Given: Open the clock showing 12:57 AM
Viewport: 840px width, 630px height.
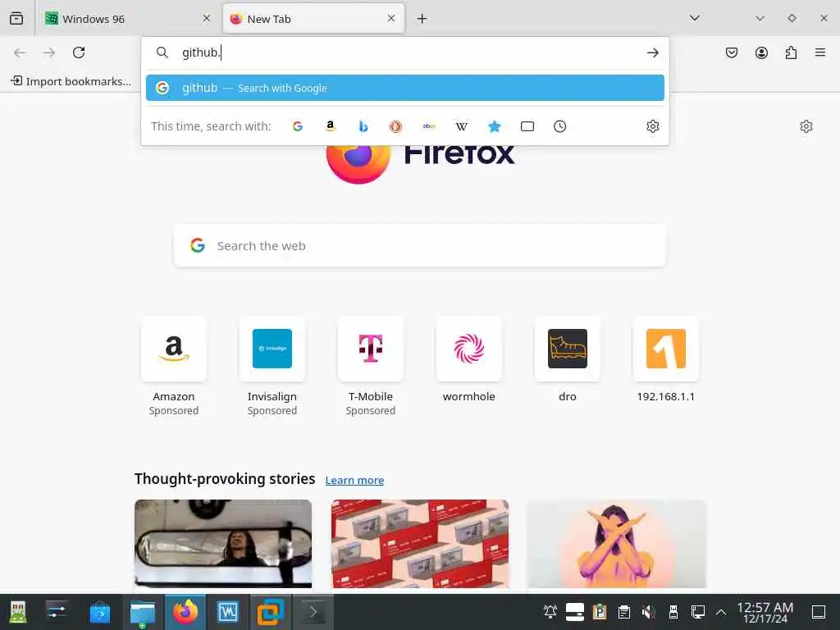Looking at the screenshot, I should pyautogui.click(x=765, y=612).
